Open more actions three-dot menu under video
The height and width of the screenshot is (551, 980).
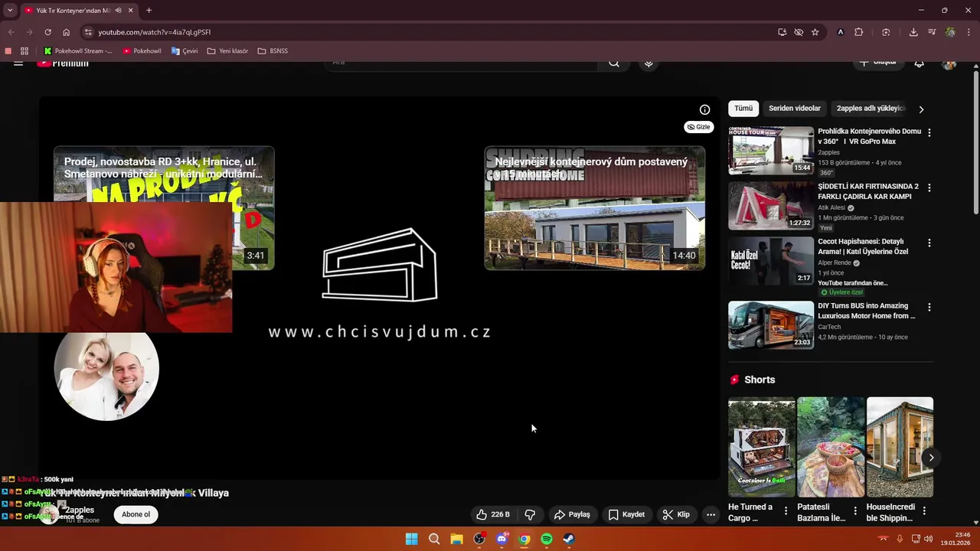pos(710,514)
